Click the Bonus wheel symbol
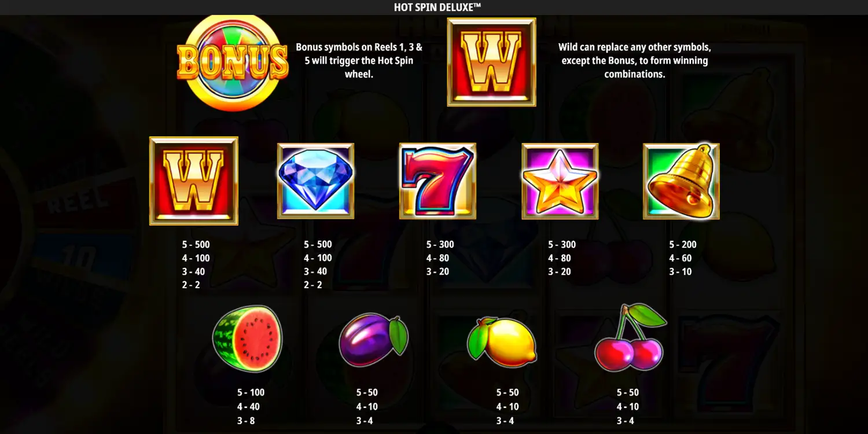 (x=233, y=62)
